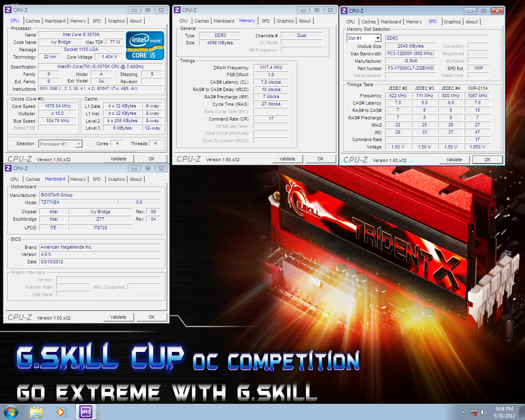The width and height of the screenshot is (525, 420).
Task: Click the XMP-2134 frequency 1067 MHz cell
Action: click(477, 96)
